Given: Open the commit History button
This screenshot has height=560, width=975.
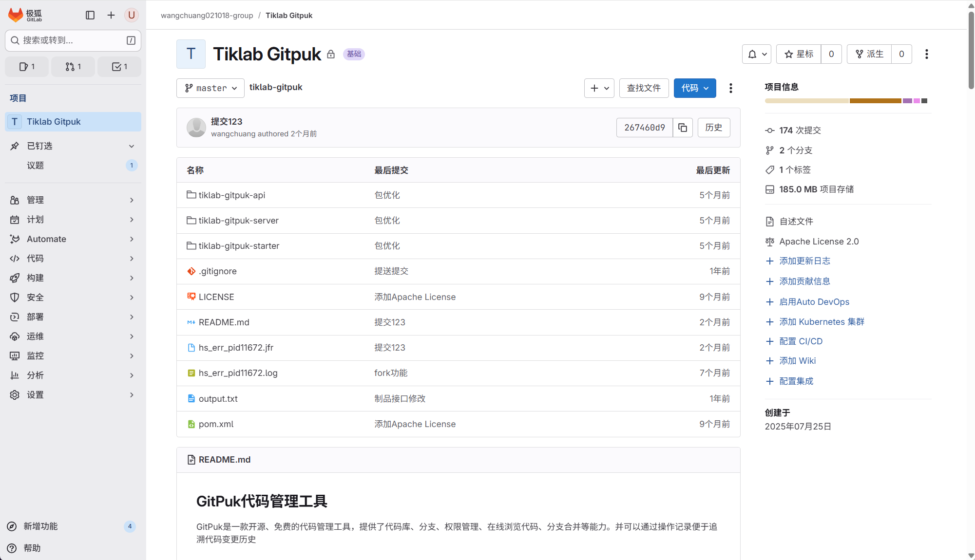Looking at the screenshot, I should (x=713, y=128).
